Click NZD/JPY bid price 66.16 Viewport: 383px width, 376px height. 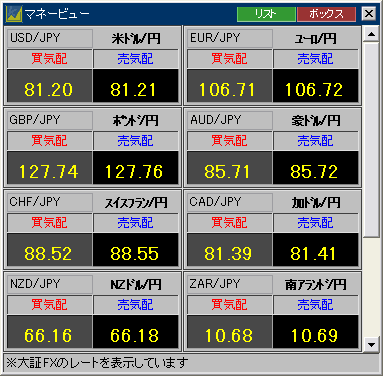click(49, 332)
